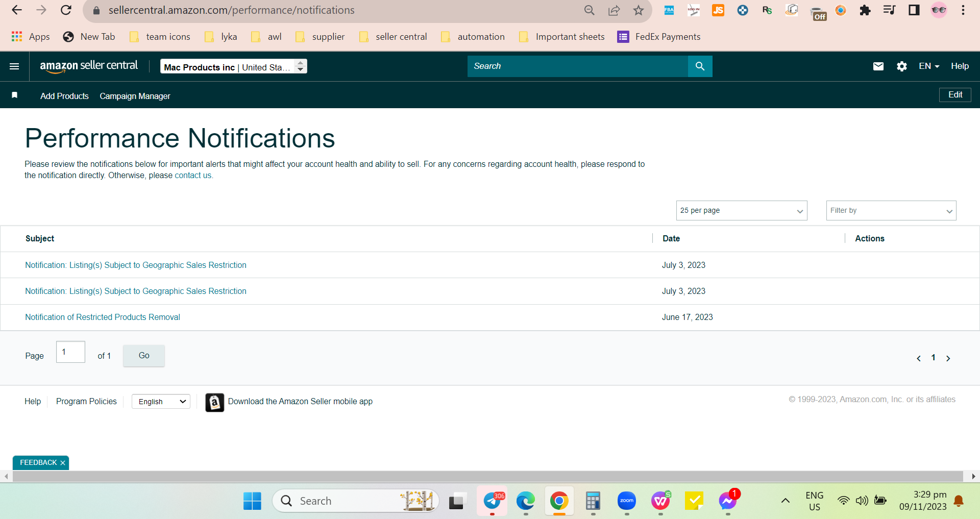Viewport: 980px width, 519px height.
Task: Open the Apps bookmark shortcut
Action: pyautogui.click(x=31, y=37)
